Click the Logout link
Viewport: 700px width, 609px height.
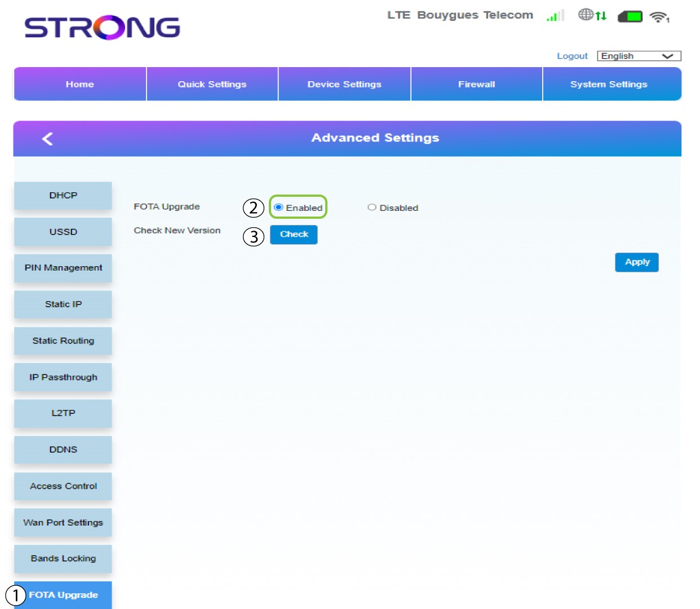572,56
